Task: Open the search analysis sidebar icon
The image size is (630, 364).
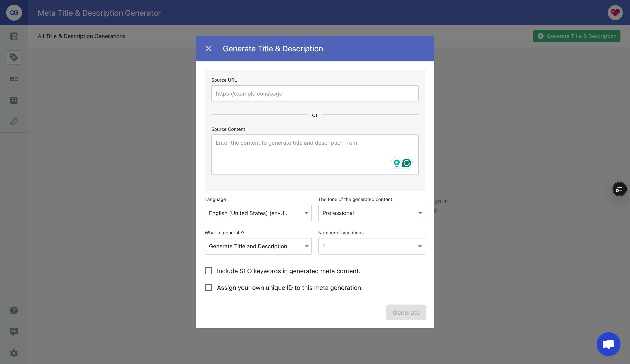Action: tap(14, 36)
